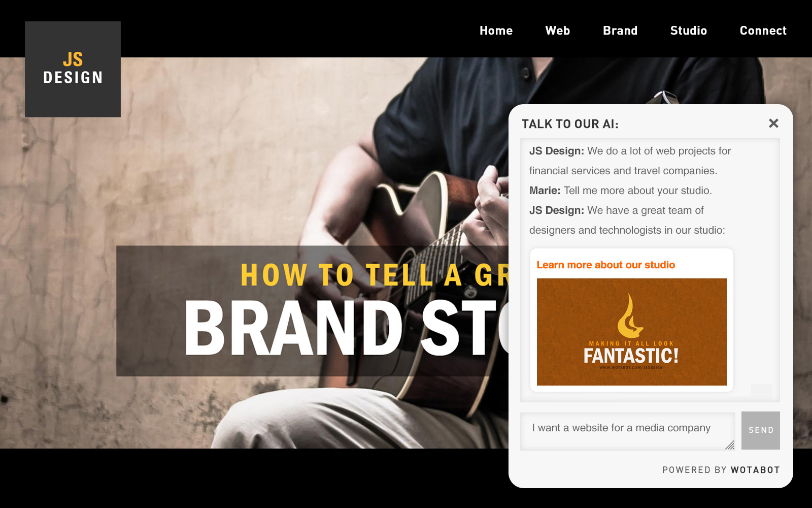Open the Brand section in navigation
The image size is (812, 508).
point(620,30)
